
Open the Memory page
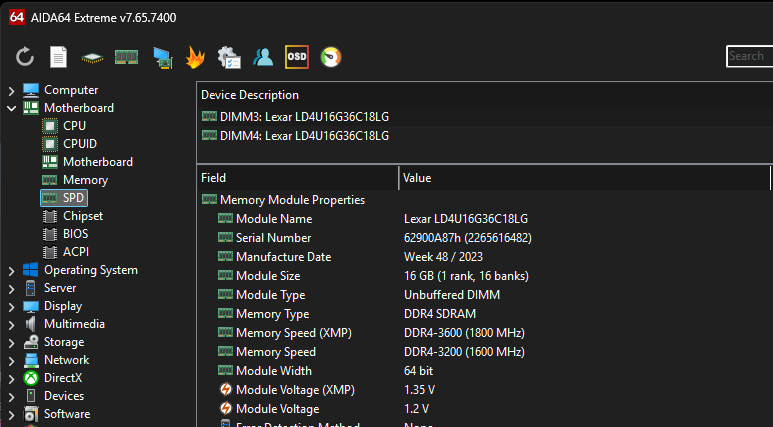tap(85, 180)
